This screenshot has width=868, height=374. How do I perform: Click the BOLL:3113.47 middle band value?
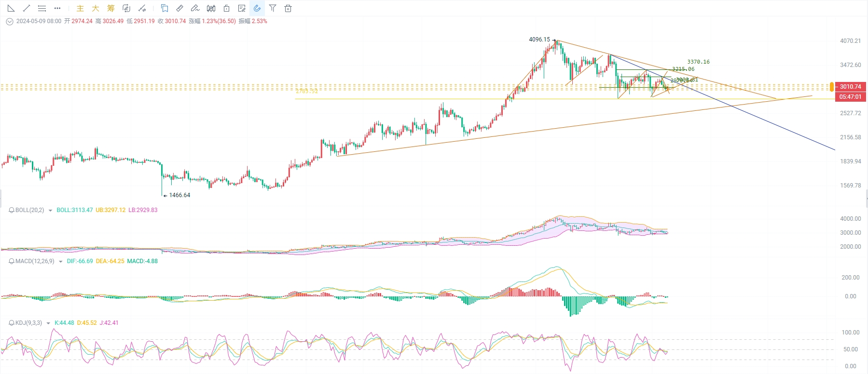pos(75,210)
